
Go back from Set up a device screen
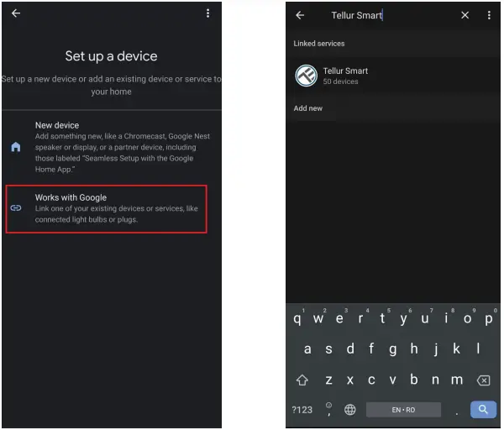point(16,13)
